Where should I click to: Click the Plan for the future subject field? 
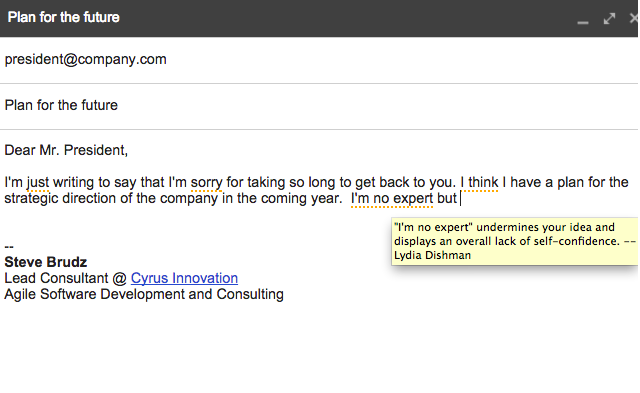click(319, 106)
